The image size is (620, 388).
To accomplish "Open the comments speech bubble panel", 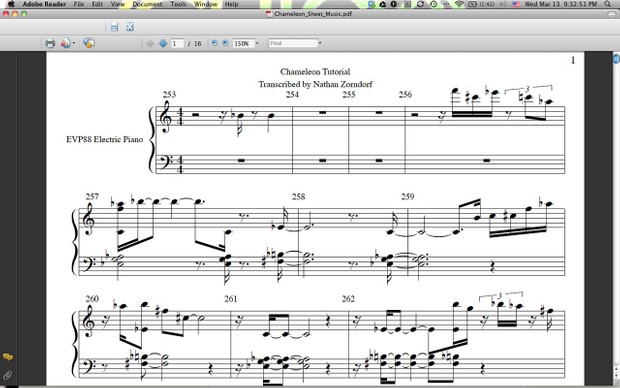I will click(x=8, y=357).
